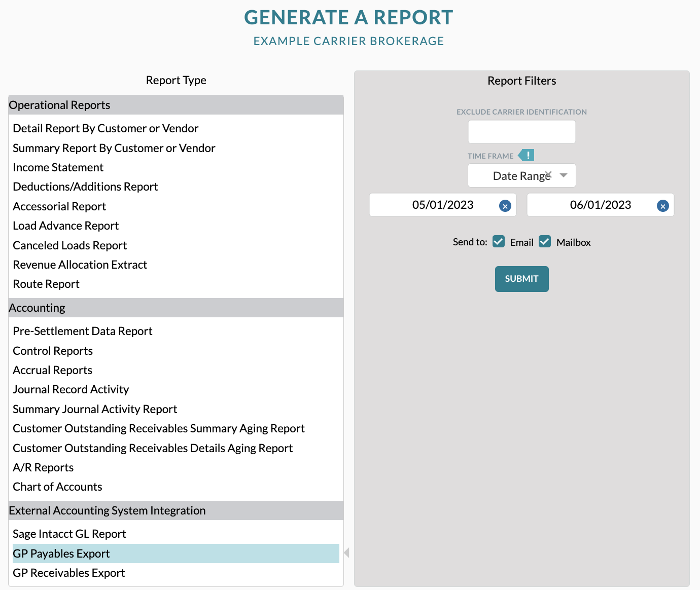This screenshot has width=700, height=590.
Task: Select Detail Report By Customer or Vendor
Action: coord(176,128)
